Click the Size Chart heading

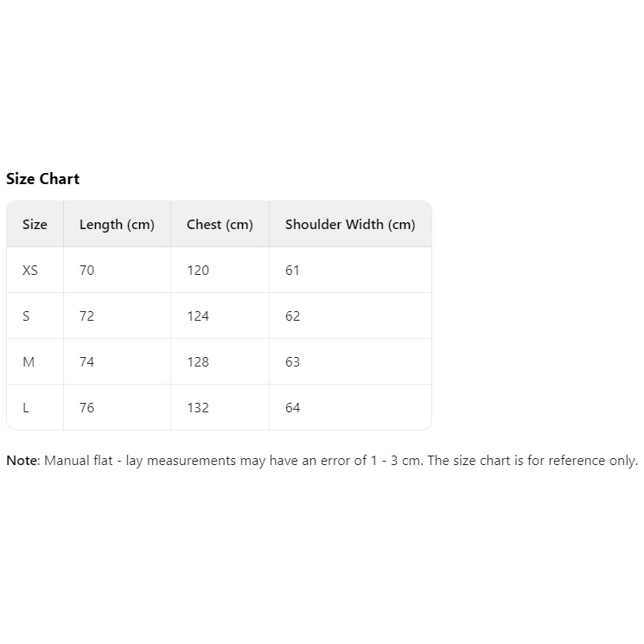tap(42, 179)
